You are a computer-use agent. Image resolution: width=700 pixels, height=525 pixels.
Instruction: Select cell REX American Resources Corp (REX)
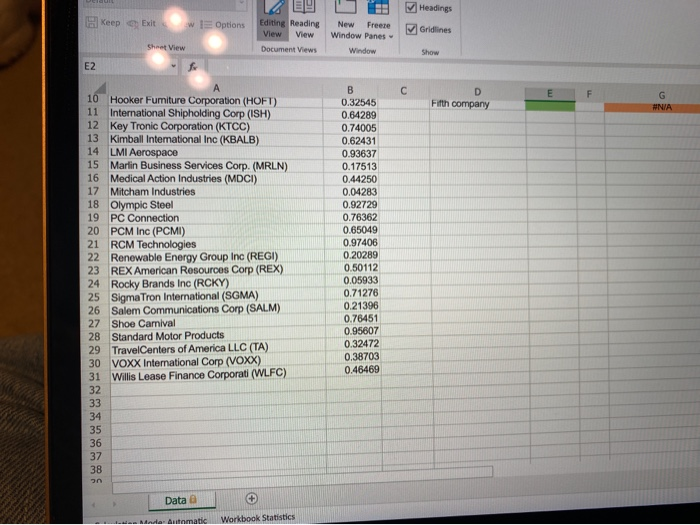[x=217, y=270]
